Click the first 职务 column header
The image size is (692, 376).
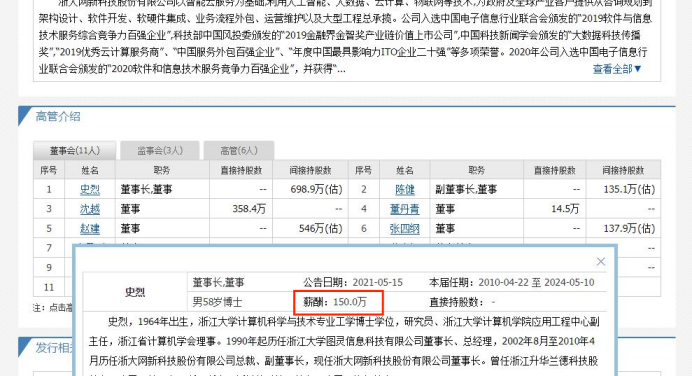pyautogui.click(x=162, y=170)
